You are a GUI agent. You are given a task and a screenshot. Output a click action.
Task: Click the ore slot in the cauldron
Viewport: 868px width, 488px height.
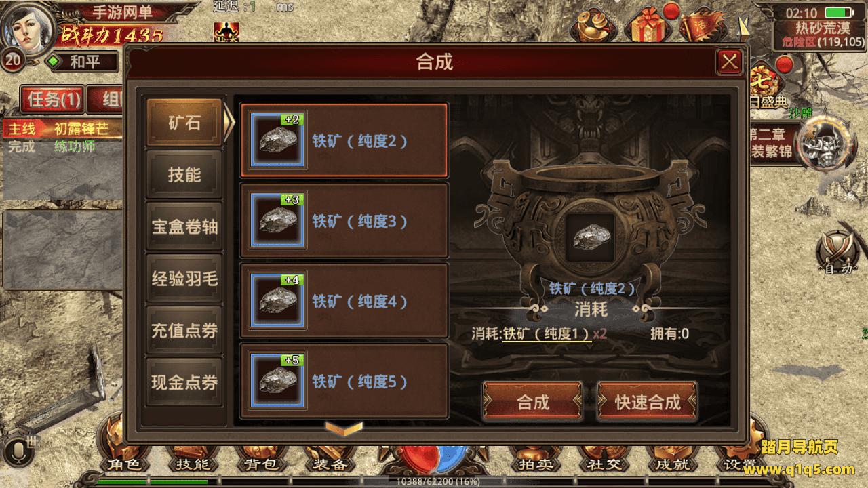click(x=590, y=237)
